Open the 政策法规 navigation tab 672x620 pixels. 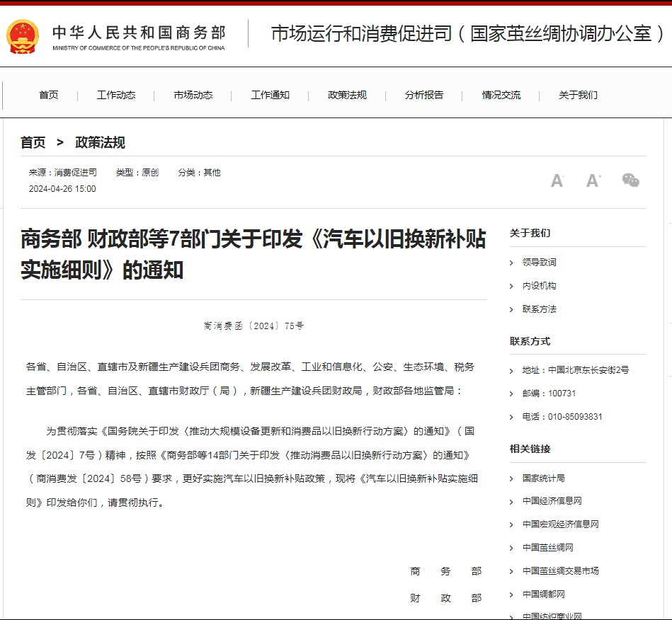[347, 95]
